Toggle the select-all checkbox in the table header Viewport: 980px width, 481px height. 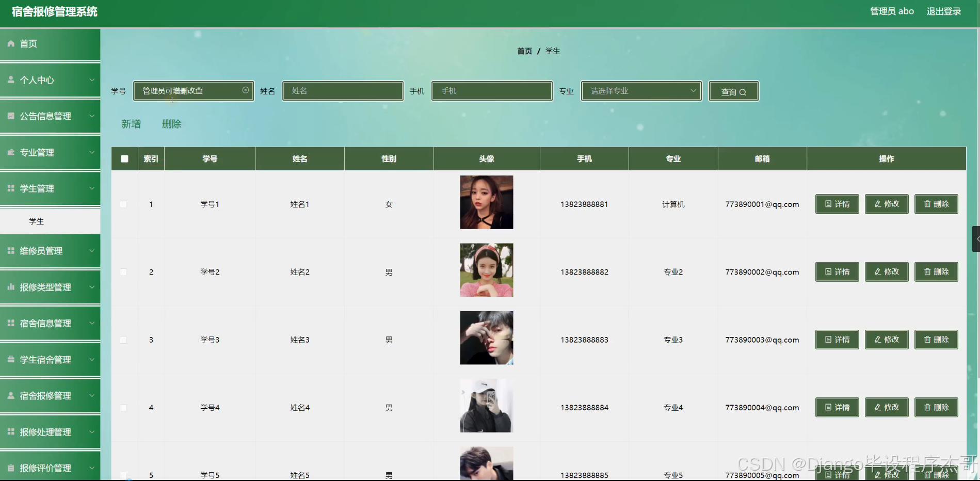point(124,159)
